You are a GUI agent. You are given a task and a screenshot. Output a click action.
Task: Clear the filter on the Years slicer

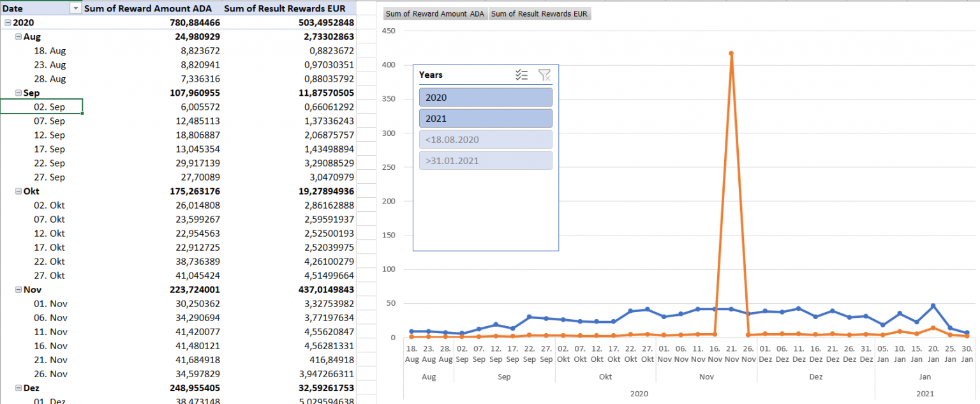click(x=544, y=75)
